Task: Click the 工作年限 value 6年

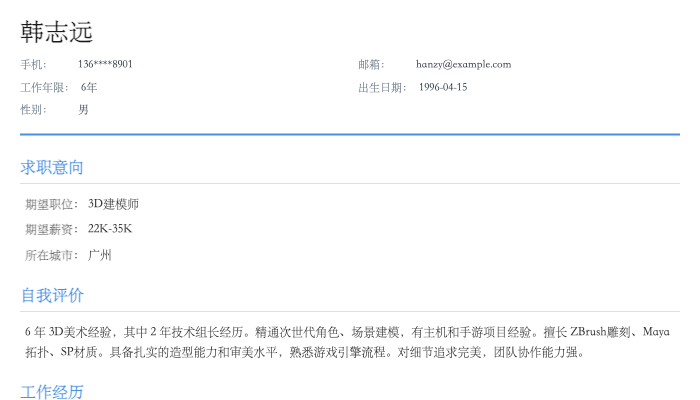Action: (x=89, y=87)
